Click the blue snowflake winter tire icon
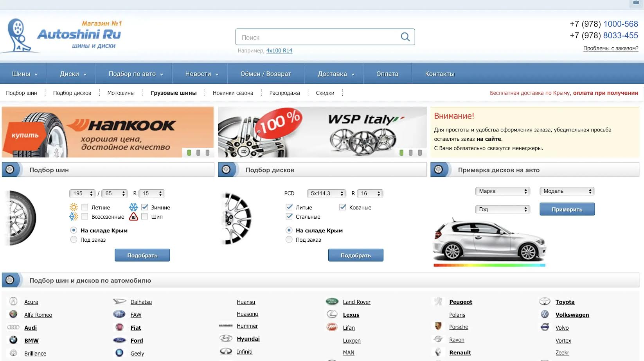Viewport: 644px width, 361px height. pyautogui.click(x=134, y=207)
